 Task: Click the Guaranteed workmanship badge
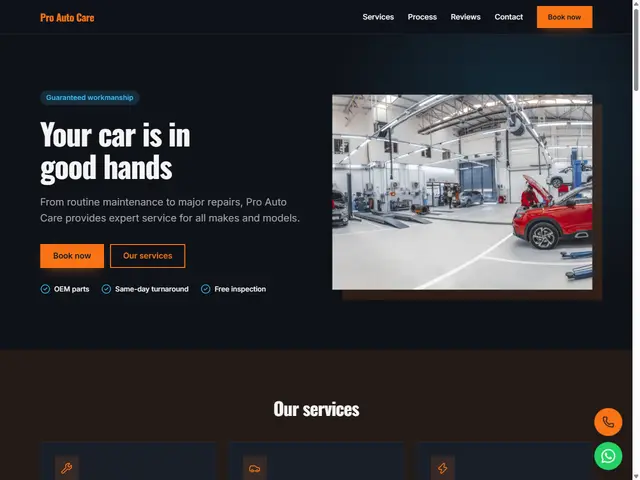point(89,98)
